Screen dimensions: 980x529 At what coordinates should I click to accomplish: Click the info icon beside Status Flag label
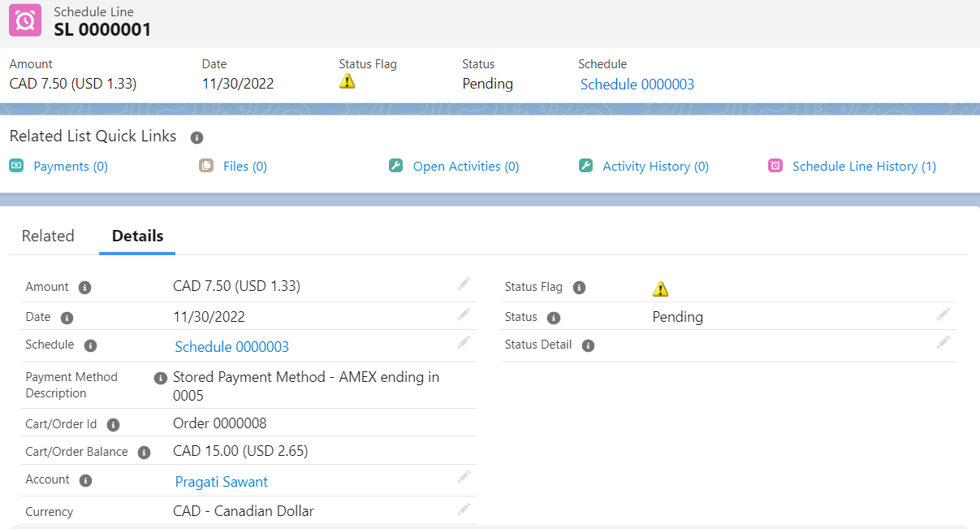point(579,288)
